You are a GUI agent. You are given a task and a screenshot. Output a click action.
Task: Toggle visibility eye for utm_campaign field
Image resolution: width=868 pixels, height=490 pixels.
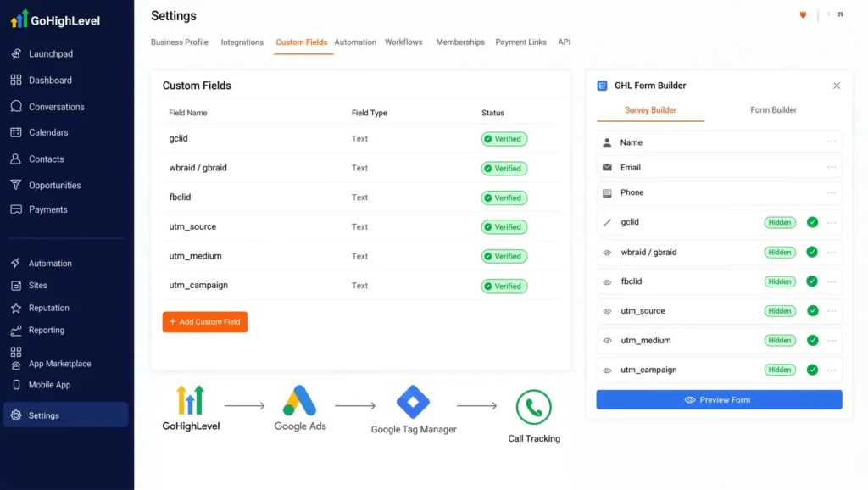tap(607, 370)
